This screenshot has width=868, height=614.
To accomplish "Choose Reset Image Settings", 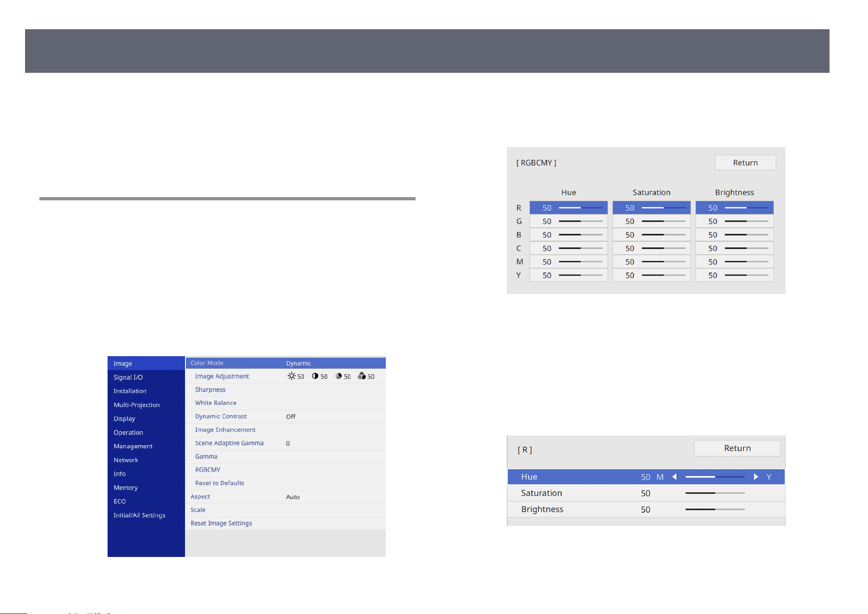I will pos(286,523).
